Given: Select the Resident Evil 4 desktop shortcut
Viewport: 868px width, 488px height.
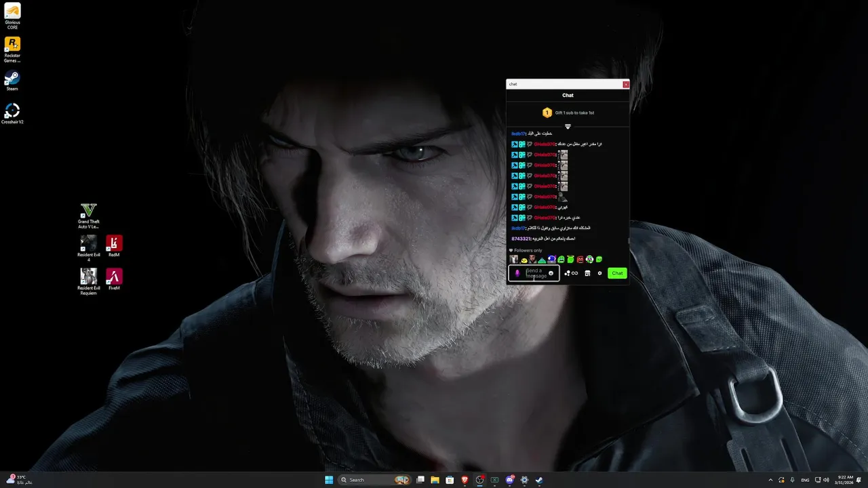Looking at the screenshot, I should point(88,249).
